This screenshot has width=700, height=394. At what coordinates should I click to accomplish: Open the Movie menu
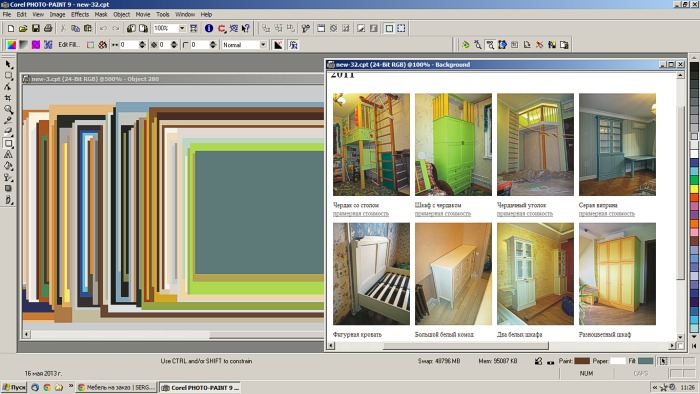point(142,14)
